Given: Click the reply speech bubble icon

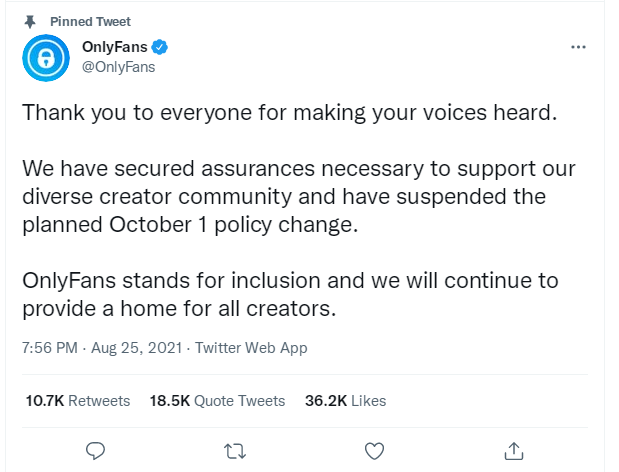Looking at the screenshot, I should pos(96,449).
